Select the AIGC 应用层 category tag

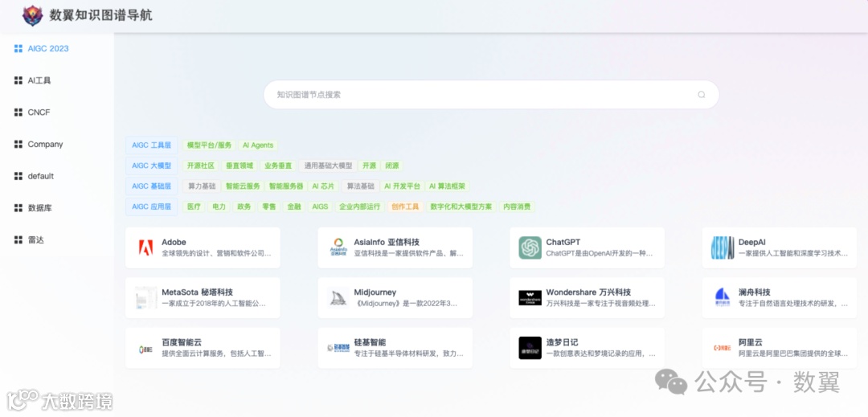click(x=151, y=206)
